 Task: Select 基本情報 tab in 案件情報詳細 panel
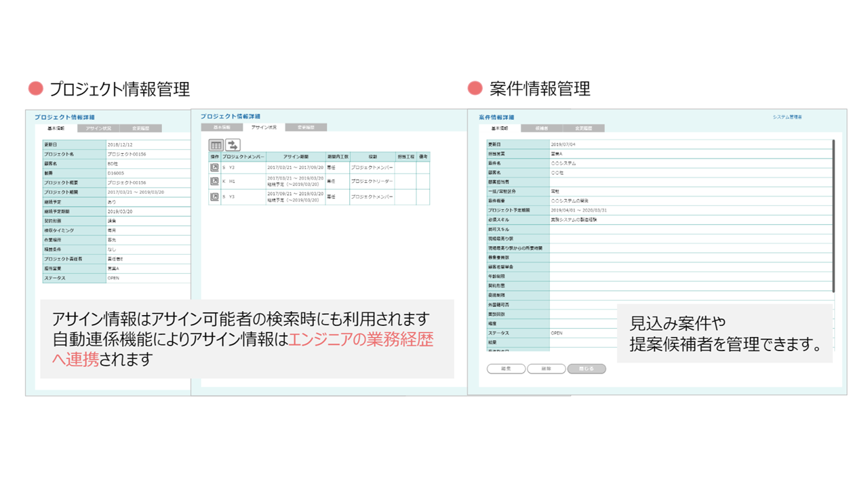[x=499, y=128]
